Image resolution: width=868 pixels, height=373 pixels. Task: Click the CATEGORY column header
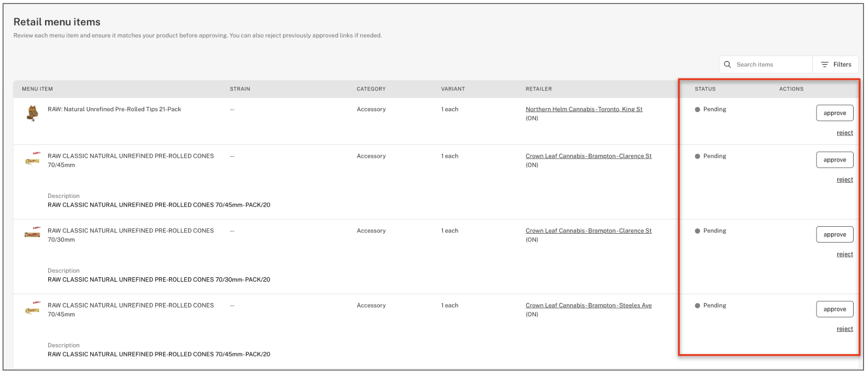coord(371,89)
